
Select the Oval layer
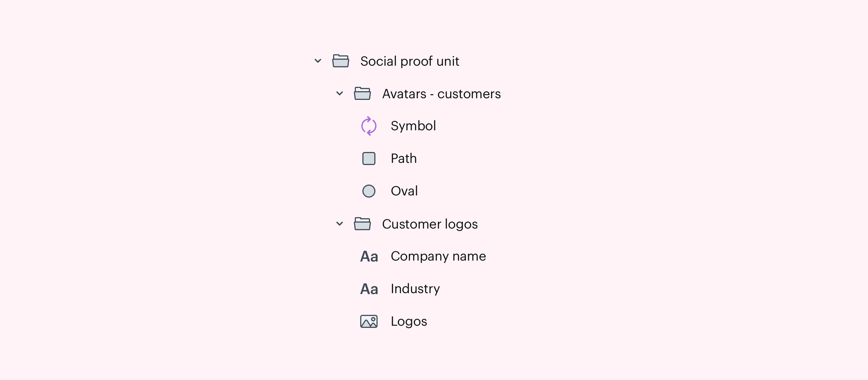pyautogui.click(x=404, y=191)
